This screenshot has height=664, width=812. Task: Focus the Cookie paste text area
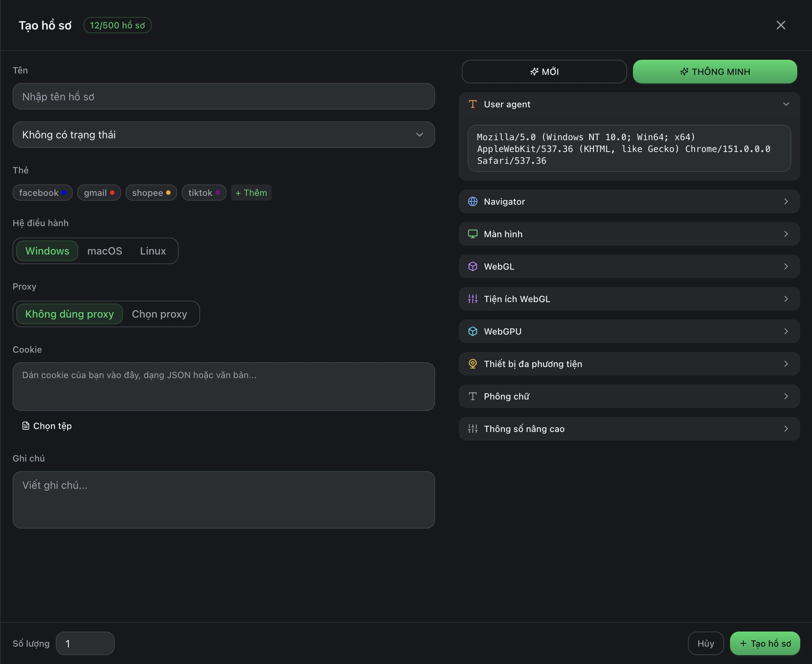pyautogui.click(x=223, y=387)
